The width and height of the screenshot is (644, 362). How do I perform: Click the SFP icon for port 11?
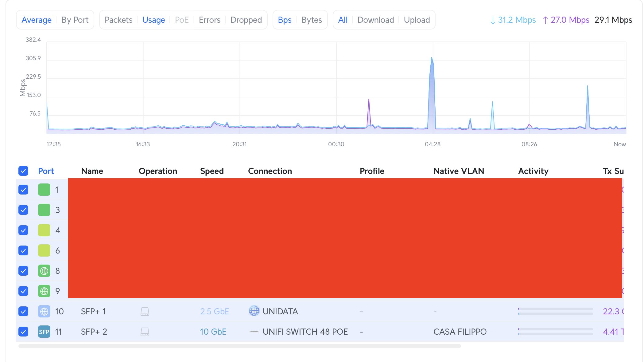[44, 332]
